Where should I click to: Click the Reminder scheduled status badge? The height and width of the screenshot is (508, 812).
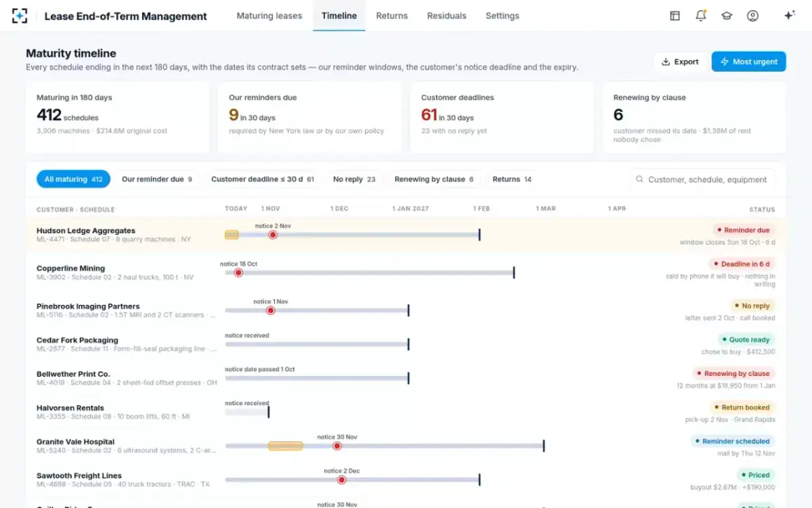tap(733, 442)
